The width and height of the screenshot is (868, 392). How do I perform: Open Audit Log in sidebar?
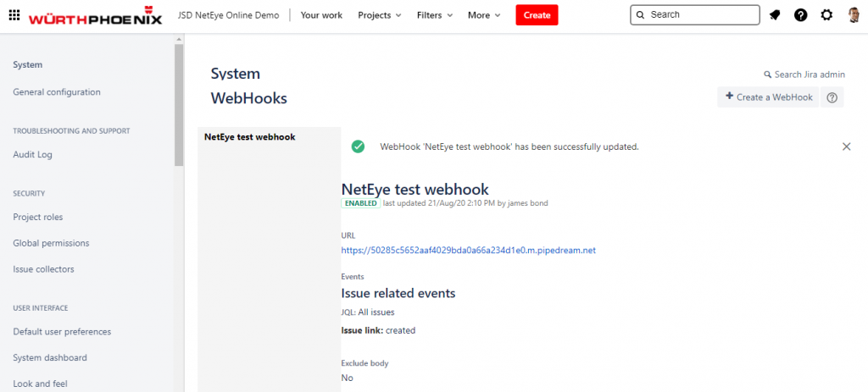33,155
